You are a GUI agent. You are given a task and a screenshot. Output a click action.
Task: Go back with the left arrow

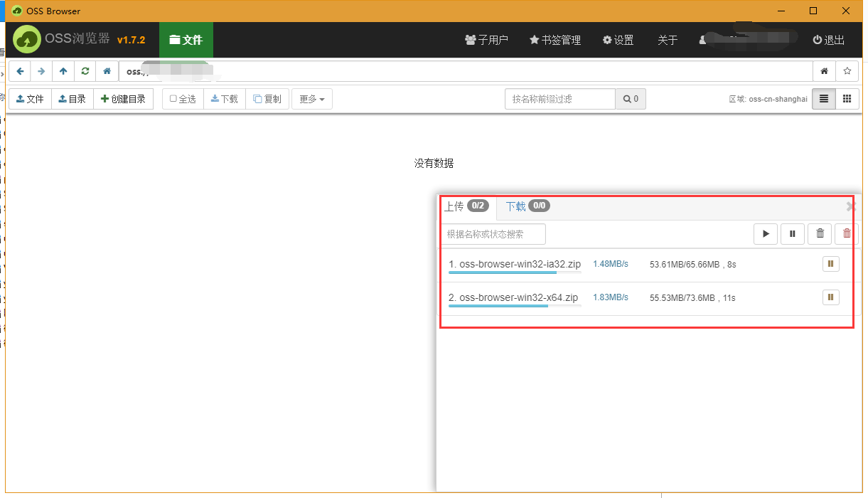pyautogui.click(x=20, y=71)
